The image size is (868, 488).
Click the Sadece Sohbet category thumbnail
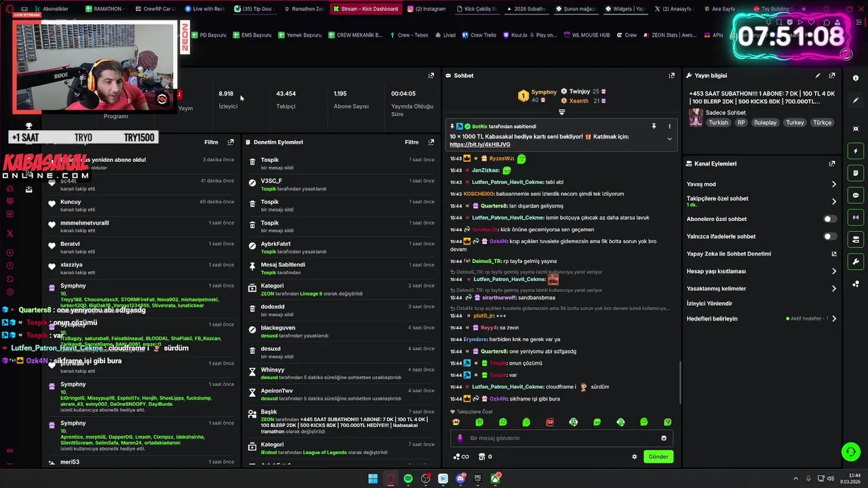click(696, 117)
